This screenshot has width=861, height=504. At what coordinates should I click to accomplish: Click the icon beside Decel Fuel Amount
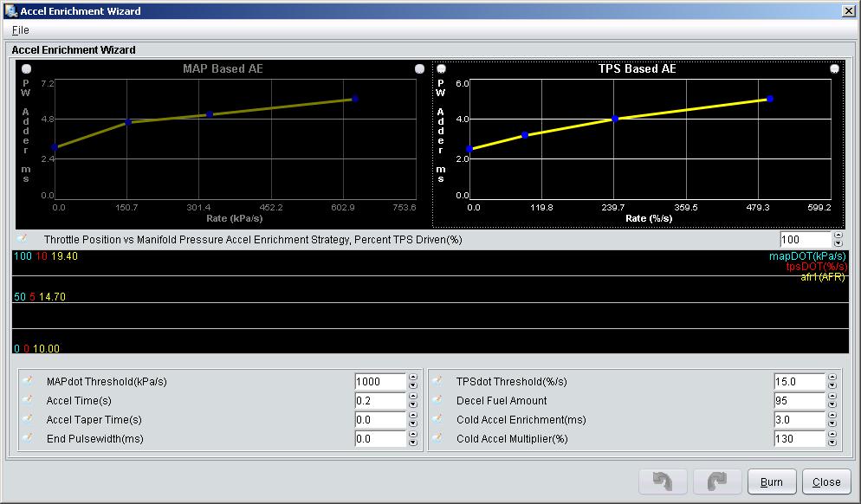pyautogui.click(x=437, y=400)
